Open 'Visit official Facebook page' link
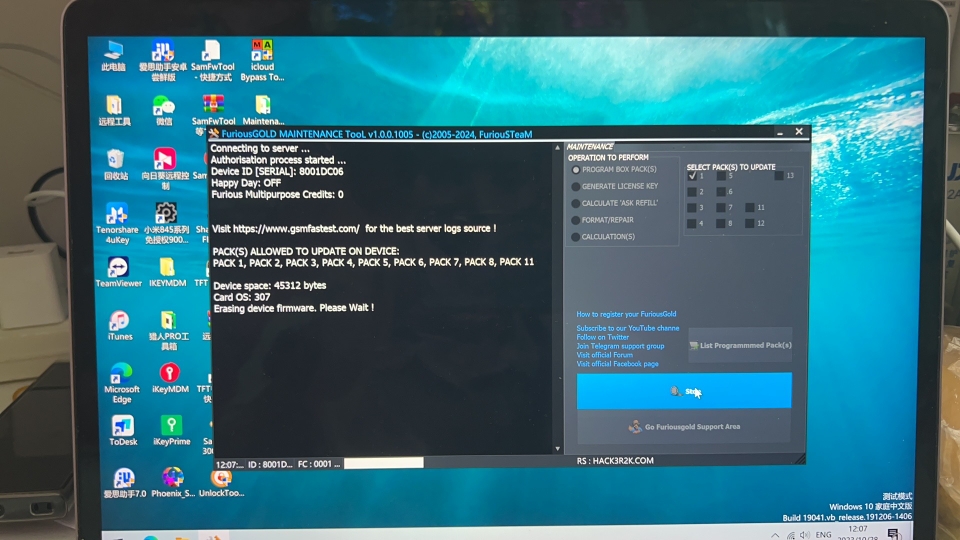This screenshot has width=960, height=540. pyautogui.click(x=617, y=364)
